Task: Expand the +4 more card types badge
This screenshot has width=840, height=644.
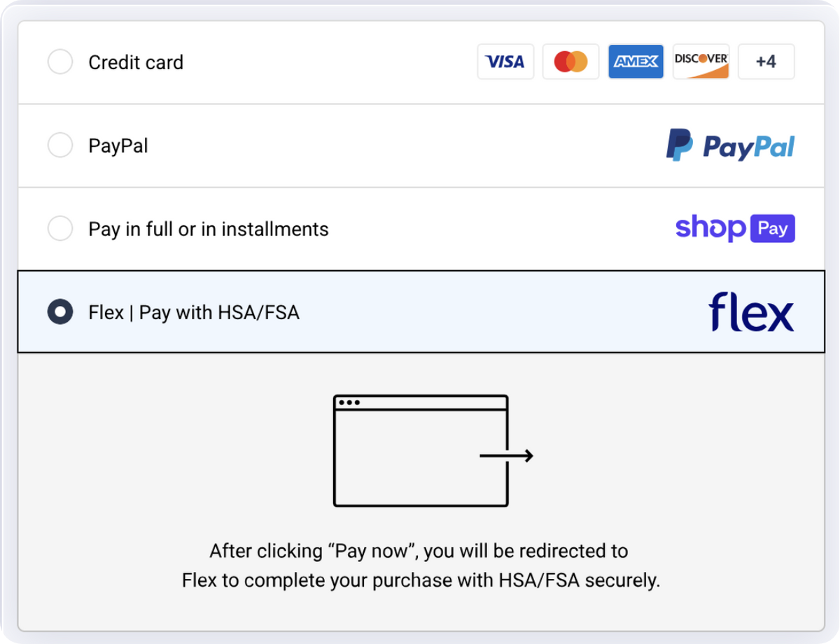Action: pos(766,62)
